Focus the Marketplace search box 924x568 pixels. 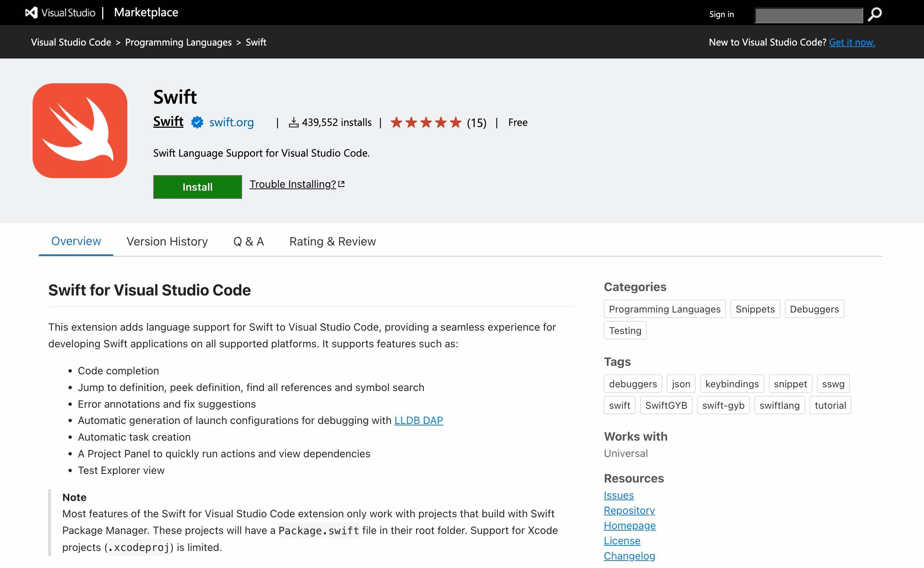click(809, 15)
